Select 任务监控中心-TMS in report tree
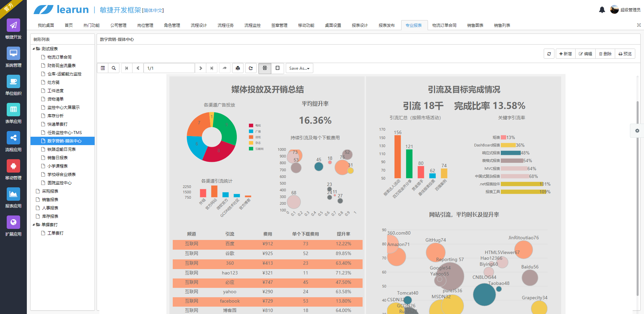This screenshot has height=314, width=644. click(x=64, y=133)
